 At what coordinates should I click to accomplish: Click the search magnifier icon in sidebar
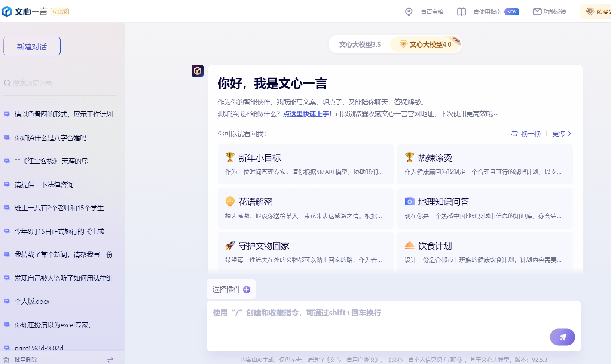click(x=7, y=83)
